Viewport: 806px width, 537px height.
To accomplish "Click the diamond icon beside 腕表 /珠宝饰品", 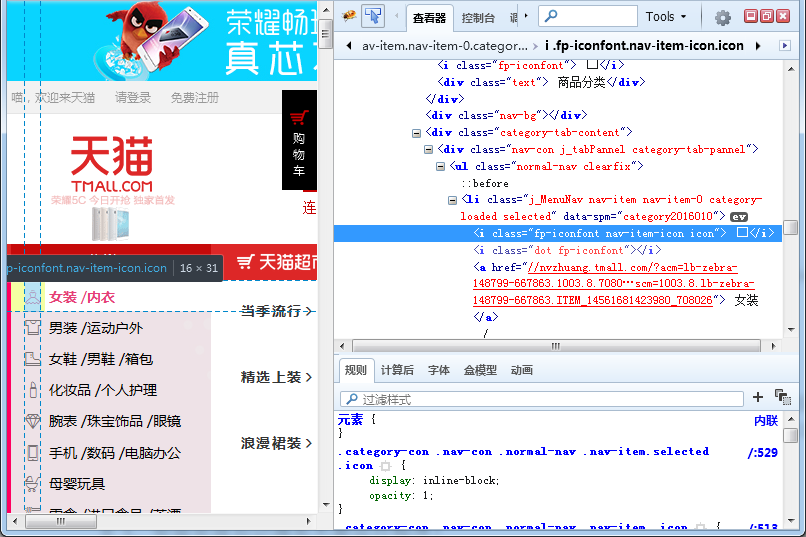I will [x=32, y=421].
